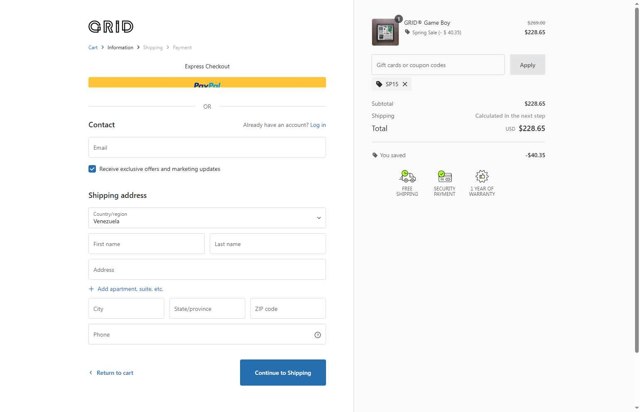Image resolution: width=640 pixels, height=412 pixels.
Task: Click the You saved -$40.35 amount
Action: 535,155
